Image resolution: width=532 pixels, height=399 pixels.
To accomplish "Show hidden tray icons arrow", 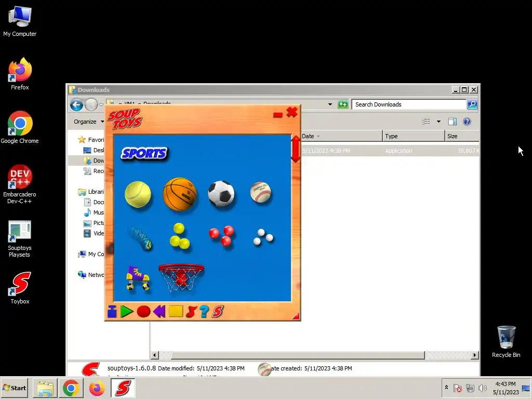I will tap(446, 388).
